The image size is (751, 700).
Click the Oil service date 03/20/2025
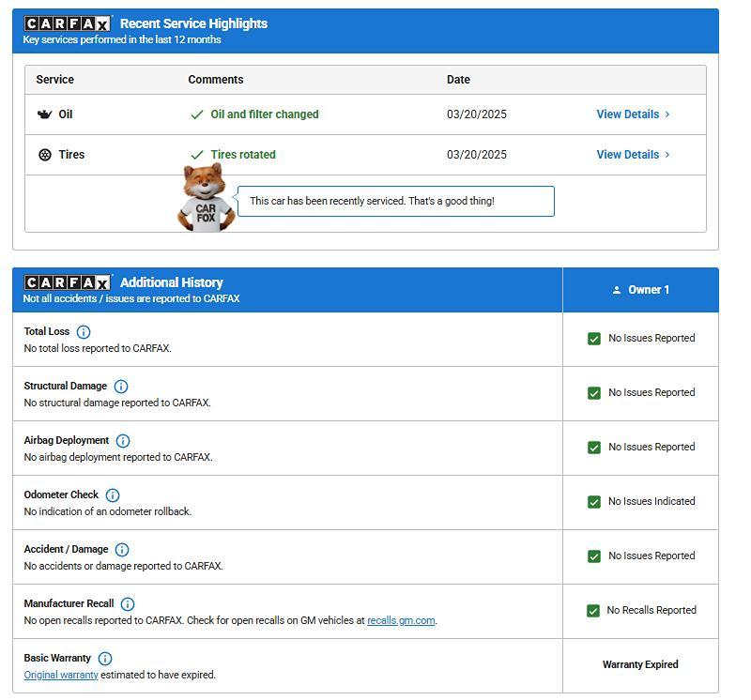(477, 114)
